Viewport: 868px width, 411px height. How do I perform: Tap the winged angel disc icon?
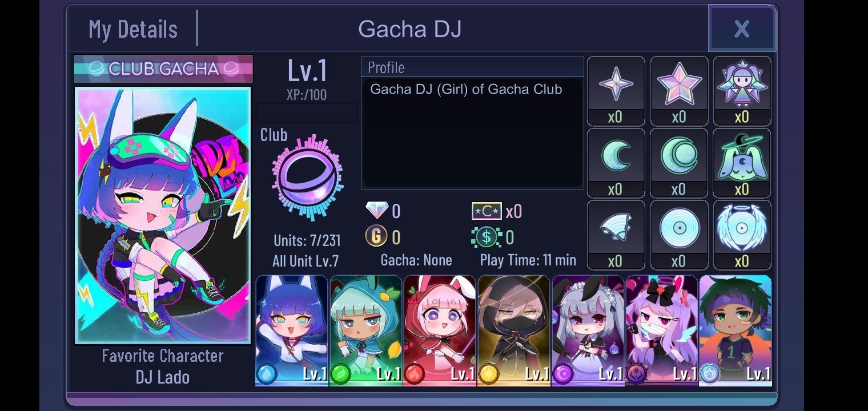point(742,228)
